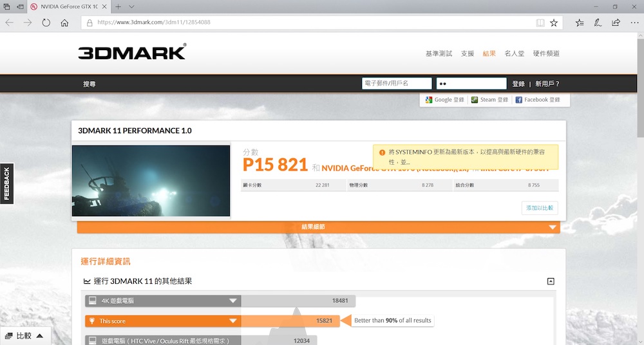644x345 pixels.
Task: Open the favorites hub icon
Action: pyautogui.click(x=580, y=23)
